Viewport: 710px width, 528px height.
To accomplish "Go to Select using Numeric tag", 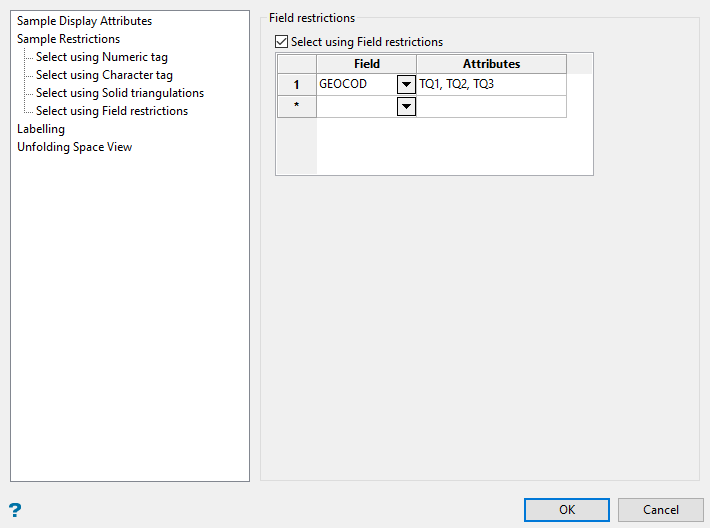I will click(101, 57).
